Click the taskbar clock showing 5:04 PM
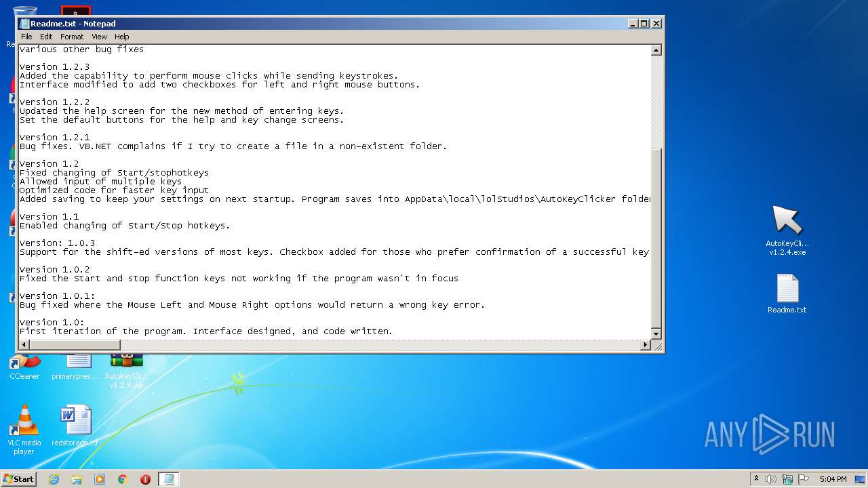868x488 pixels. 833,479
